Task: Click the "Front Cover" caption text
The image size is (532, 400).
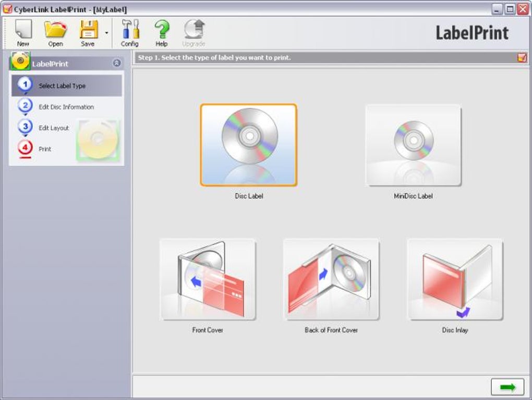Action: 208,330
